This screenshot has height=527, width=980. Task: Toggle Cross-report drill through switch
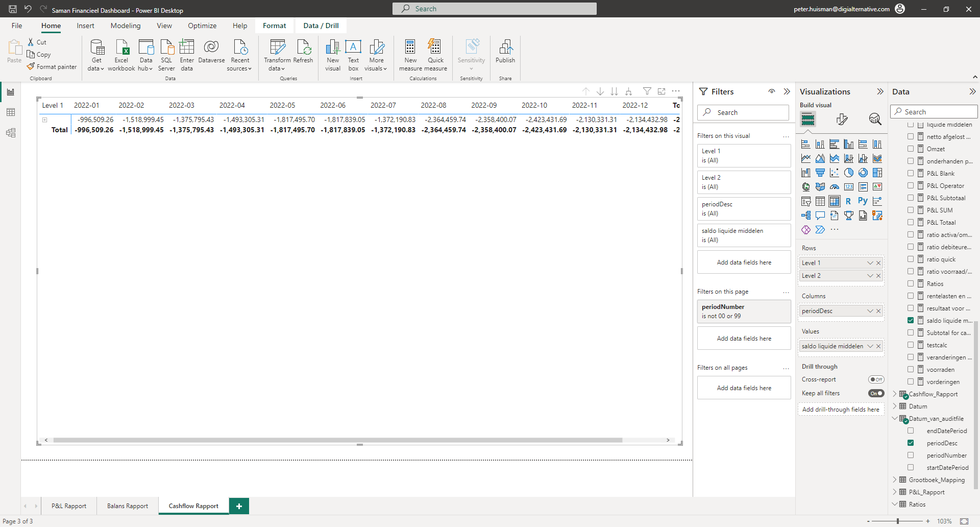coord(876,379)
